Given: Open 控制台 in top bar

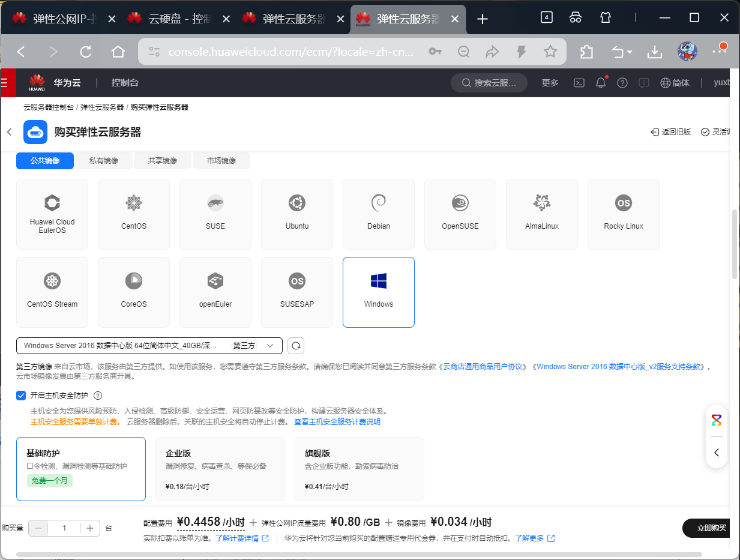Looking at the screenshot, I should point(125,83).
